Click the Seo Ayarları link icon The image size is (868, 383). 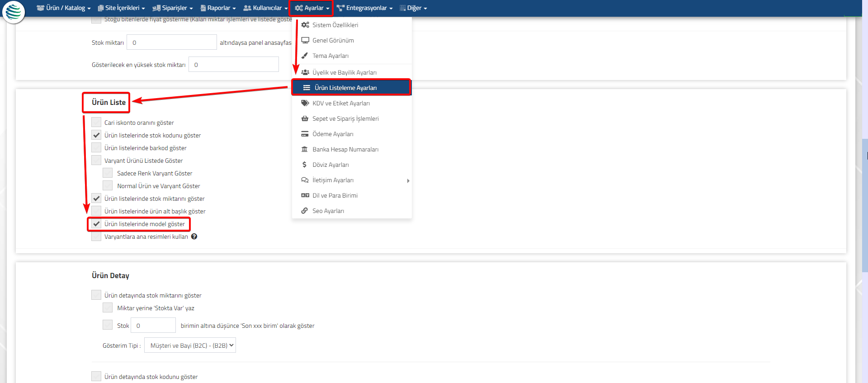tap(305, 211)
